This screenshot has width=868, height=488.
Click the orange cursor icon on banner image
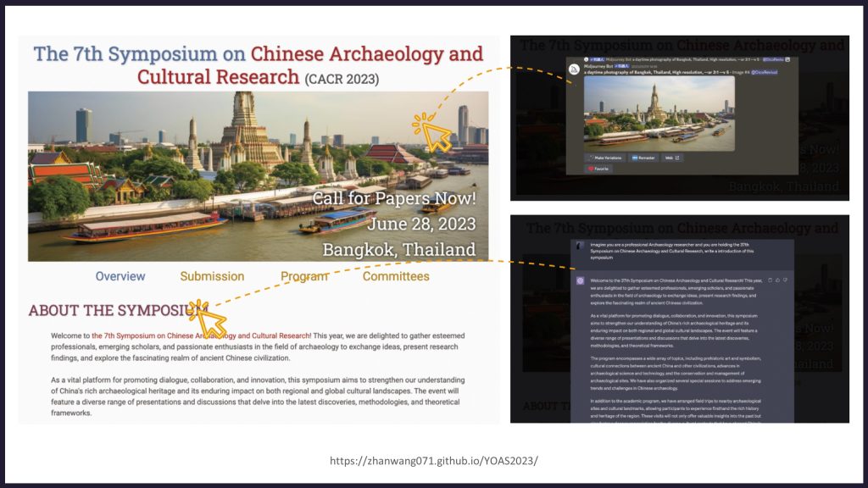point(433,133)
